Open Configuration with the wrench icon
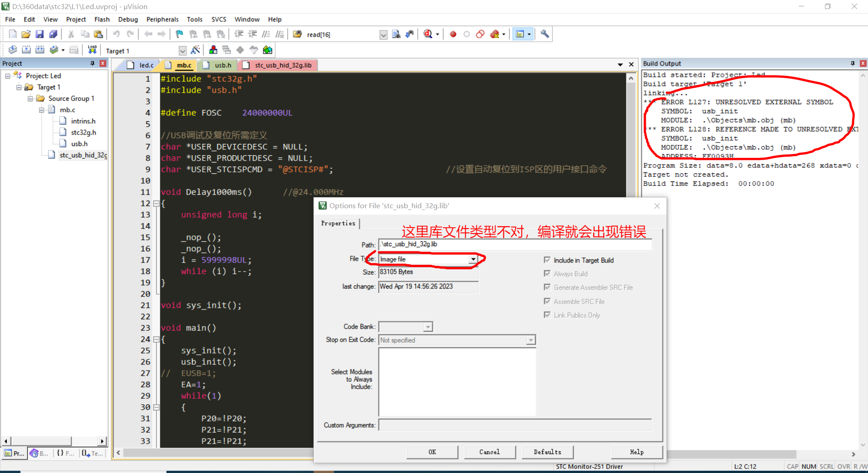Viewport: 868px width, 473px height. point(544,34)
